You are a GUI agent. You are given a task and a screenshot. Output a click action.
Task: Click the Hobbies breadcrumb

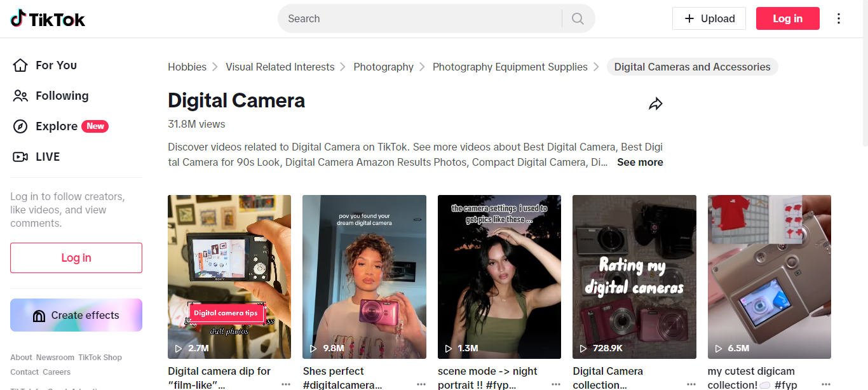point(187,67)
